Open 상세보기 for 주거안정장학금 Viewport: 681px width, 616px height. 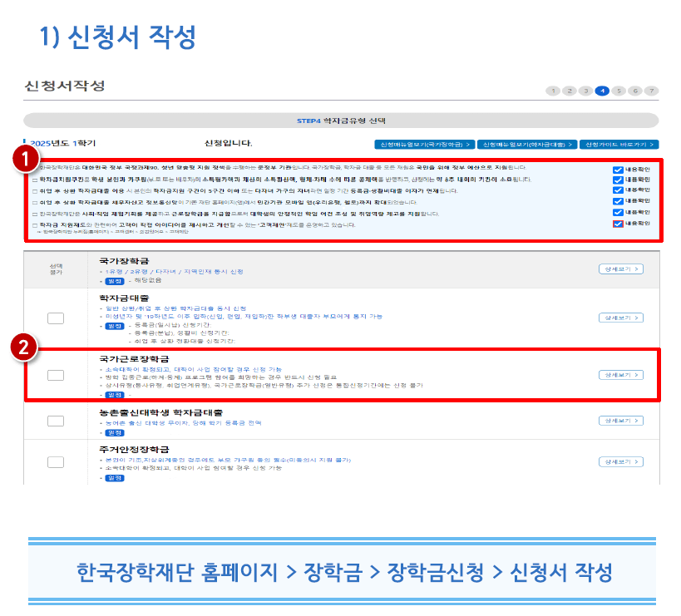tap(621, 462)
